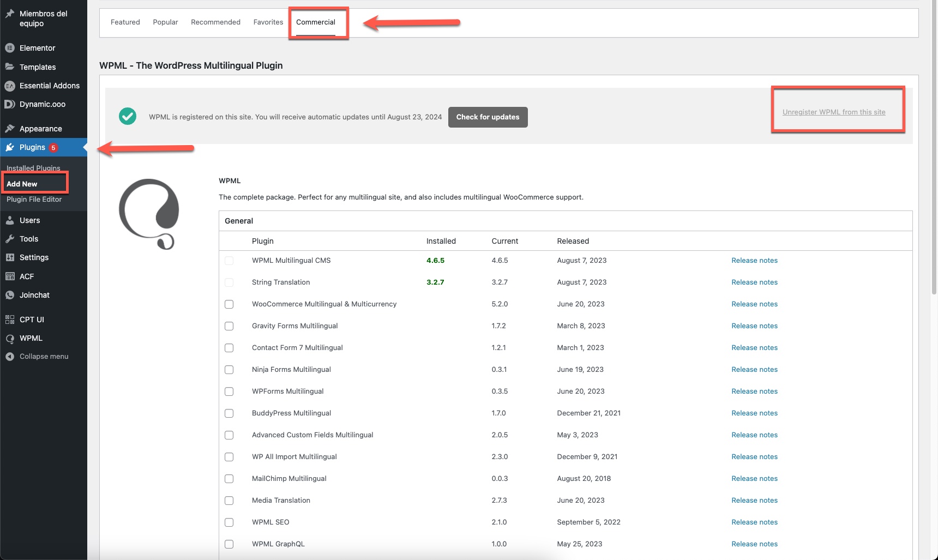Click the Joinchat chat bubble icon
938x560 pixels.
[9, 295]
